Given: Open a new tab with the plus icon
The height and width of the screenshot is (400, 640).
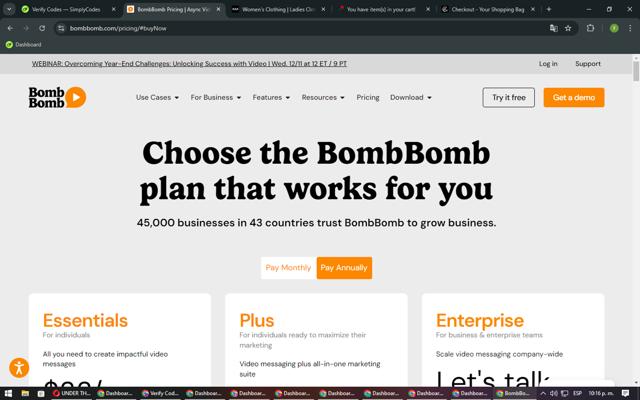Looking at the screenshot, I should (x=549, y=9).
